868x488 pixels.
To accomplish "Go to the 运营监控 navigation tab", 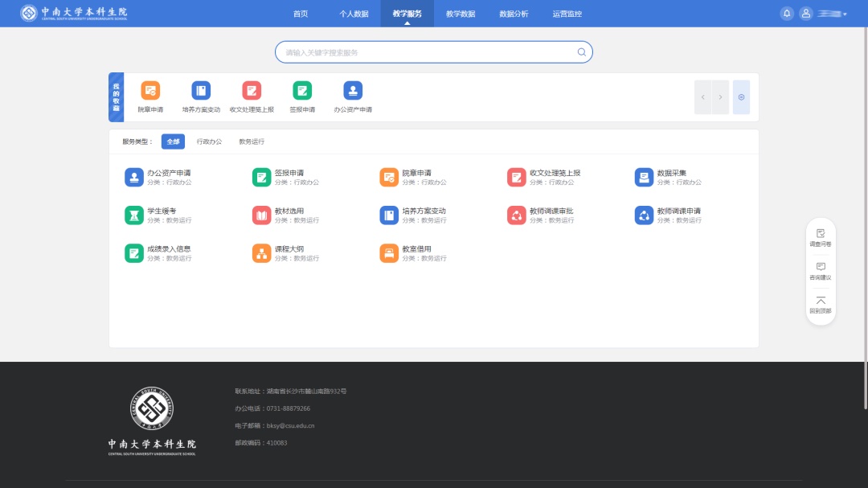I will coord(567,14).
